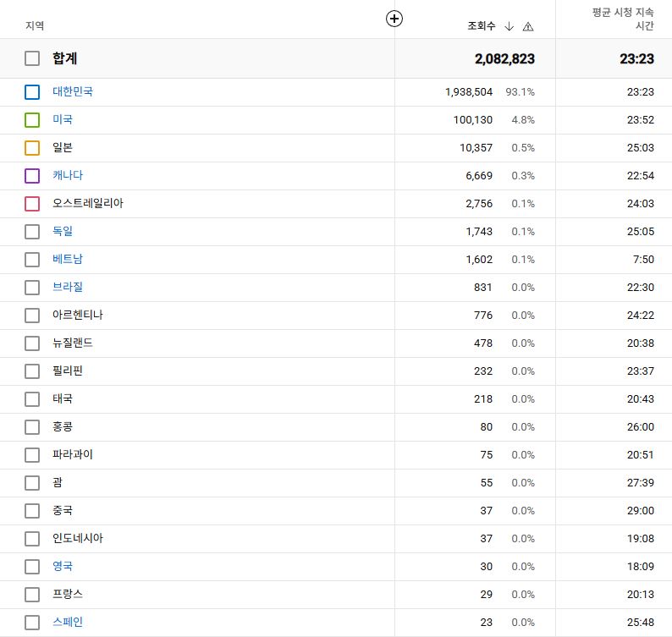672x637 pixels.
Task: Click the add metric plus icon
Action: [x=394, y=19]
